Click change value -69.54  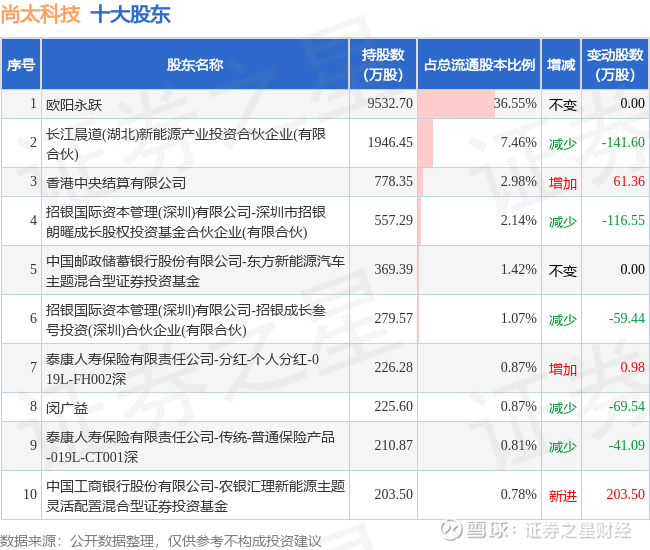627,406
